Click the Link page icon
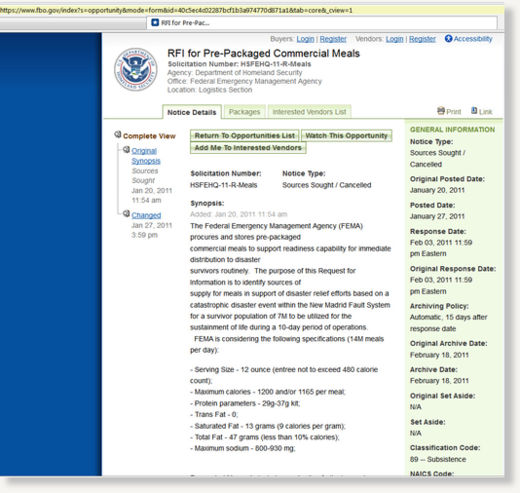520x493 pixels. (474, 111)
